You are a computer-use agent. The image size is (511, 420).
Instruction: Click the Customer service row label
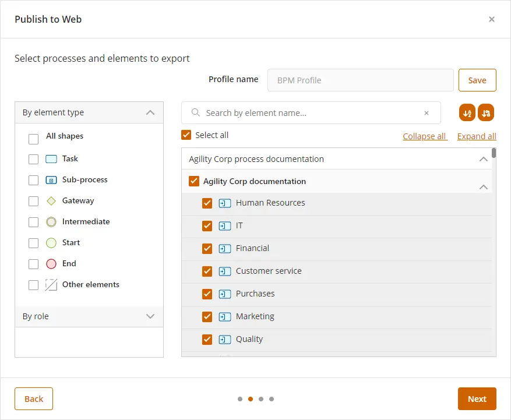pyautogui.click(x=269, y=271)
